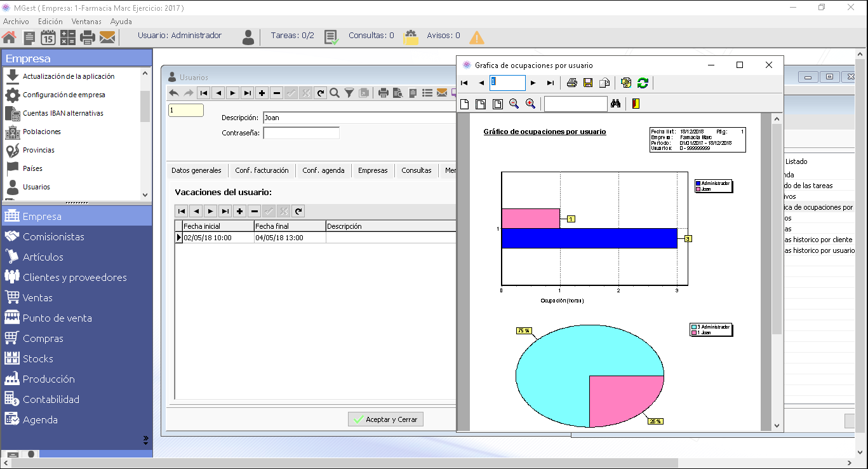Open the filter funnel in Usuarios toolbar
The height and width of the screenshot is (469, 868).
click(x=349, y=93)
